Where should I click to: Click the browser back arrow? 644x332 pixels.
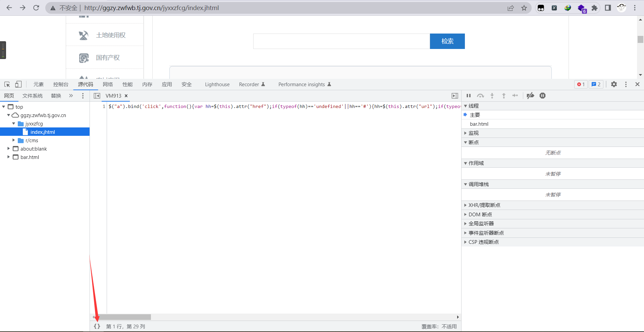tap(9, 8)
